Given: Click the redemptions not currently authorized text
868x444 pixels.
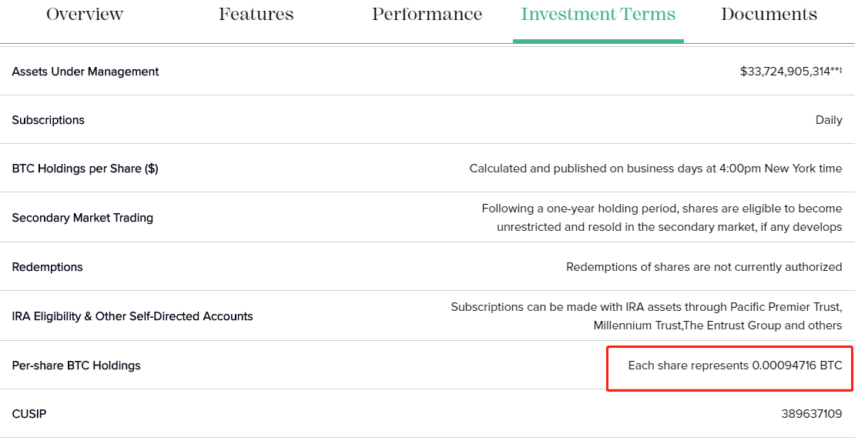Looking at the screenshot, I should [704, 267].
